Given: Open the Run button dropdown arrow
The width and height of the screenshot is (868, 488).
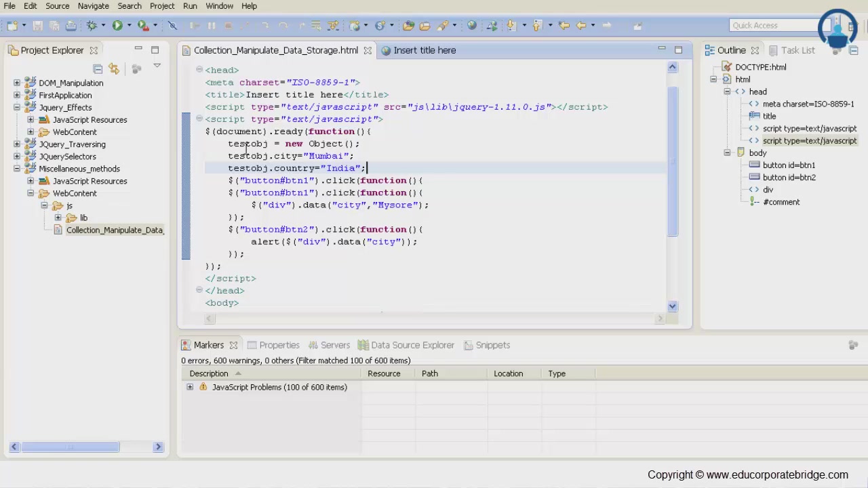Looking at the screenshot, I should (129, 26).
